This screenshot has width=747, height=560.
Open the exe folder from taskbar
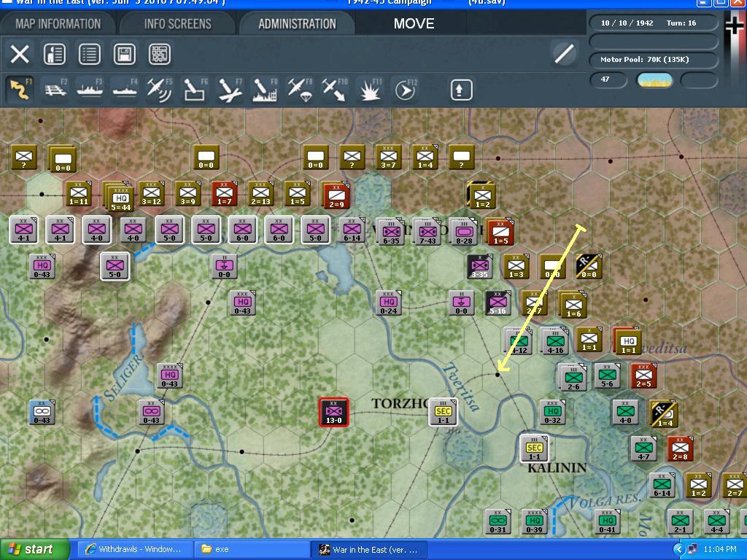pos(251,549)
